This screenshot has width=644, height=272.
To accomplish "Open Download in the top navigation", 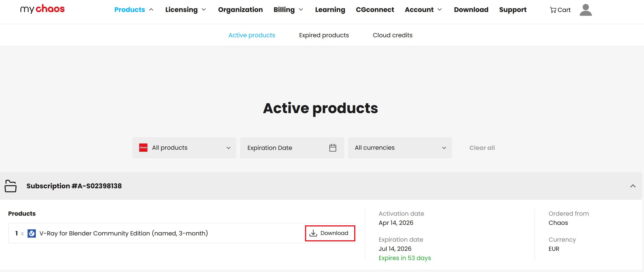I will point(471,9).
